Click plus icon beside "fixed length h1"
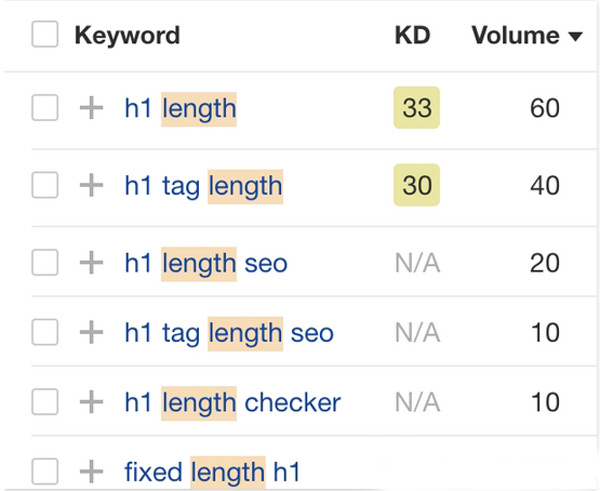 click(x=91, y=470)
